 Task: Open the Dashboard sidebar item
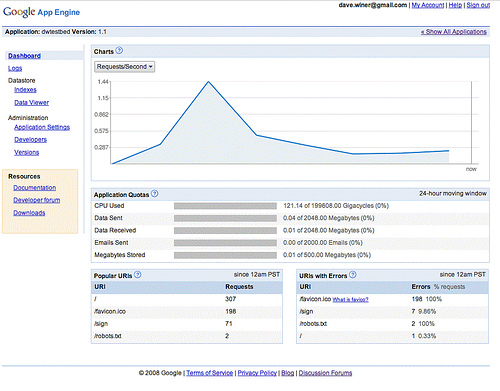(x=24, y=56)
